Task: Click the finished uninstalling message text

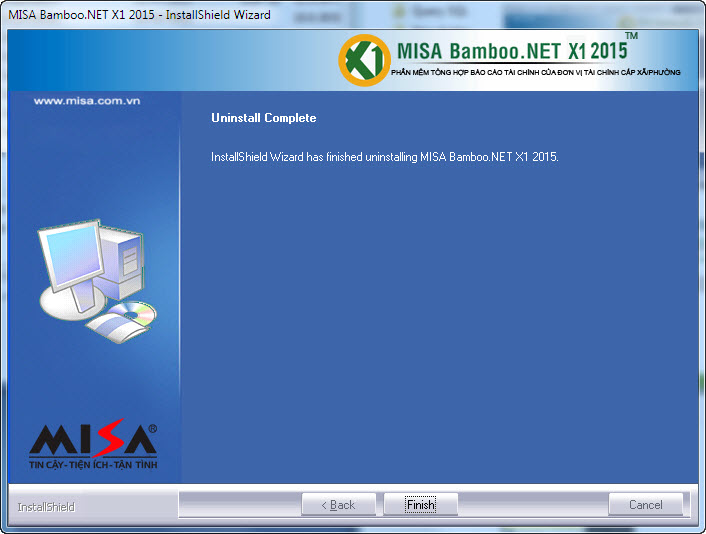Action: [385, 157]
